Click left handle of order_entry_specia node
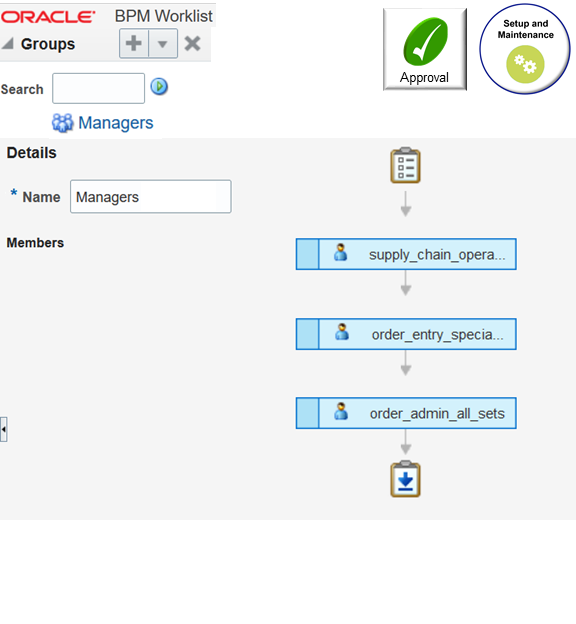Image resolution: width=576 pixels, height=624 pixels. pos(307,334)
